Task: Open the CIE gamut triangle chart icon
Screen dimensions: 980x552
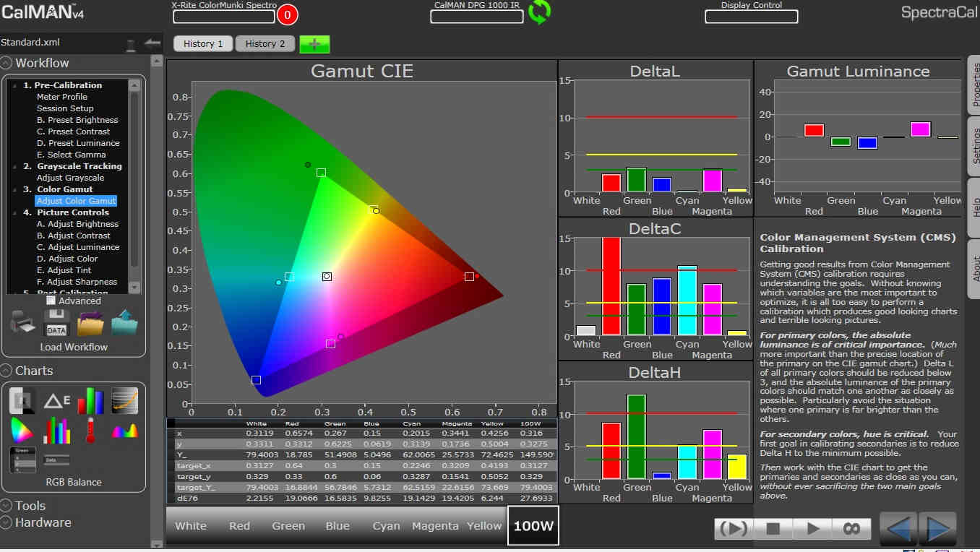Action: click(22, 431)
